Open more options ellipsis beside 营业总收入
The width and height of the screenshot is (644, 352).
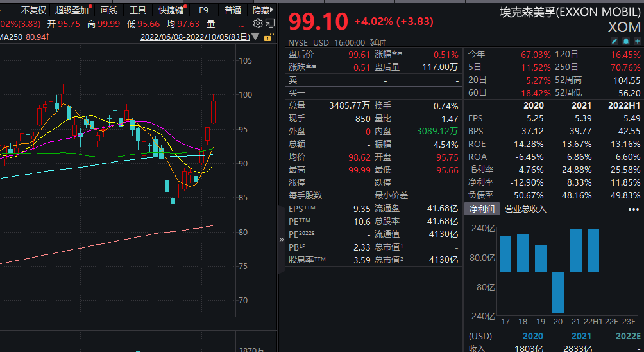pos(634,209)
